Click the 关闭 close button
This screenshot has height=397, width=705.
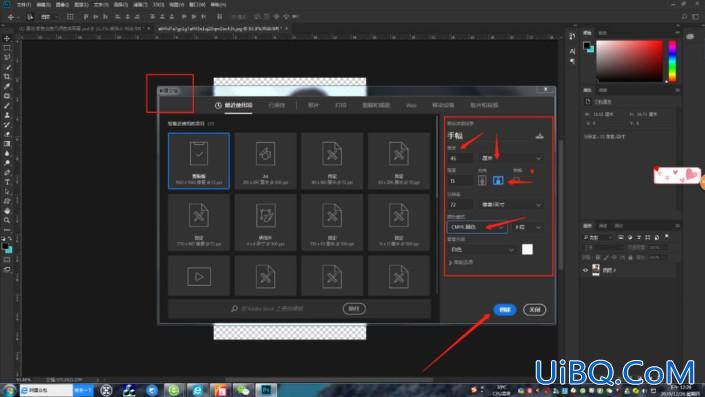pyautogui.click(x=535, y=309)
